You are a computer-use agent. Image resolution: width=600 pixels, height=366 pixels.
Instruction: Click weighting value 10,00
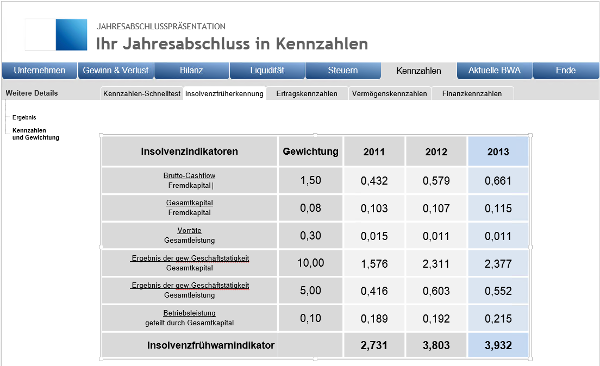(310, 263)
